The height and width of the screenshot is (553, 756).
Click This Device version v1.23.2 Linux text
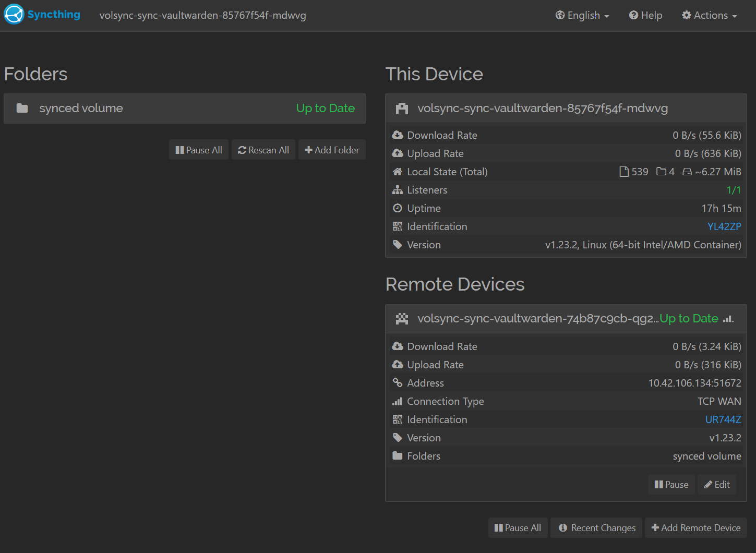(x=643, y=245)
